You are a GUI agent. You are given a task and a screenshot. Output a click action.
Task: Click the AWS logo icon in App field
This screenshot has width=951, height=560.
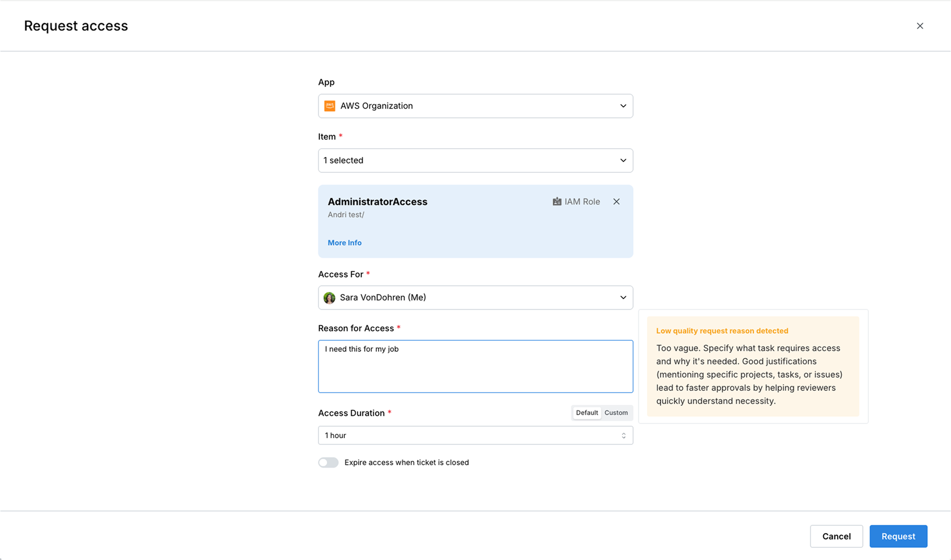click(x=329, y=106)
